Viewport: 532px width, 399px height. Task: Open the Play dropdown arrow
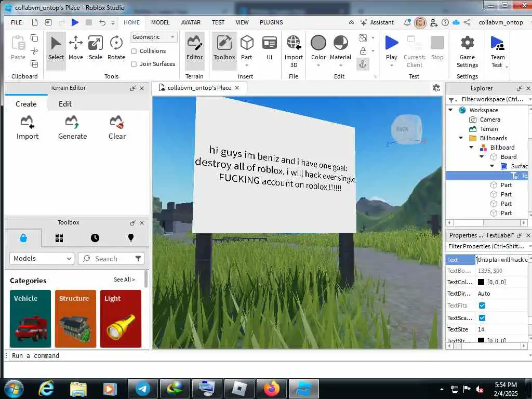[392, 65]
